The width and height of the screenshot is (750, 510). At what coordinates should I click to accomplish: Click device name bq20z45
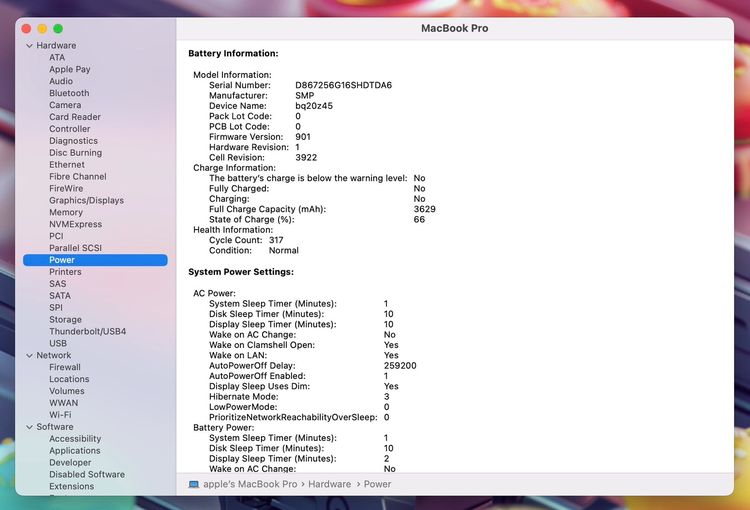tap(314, 106)
